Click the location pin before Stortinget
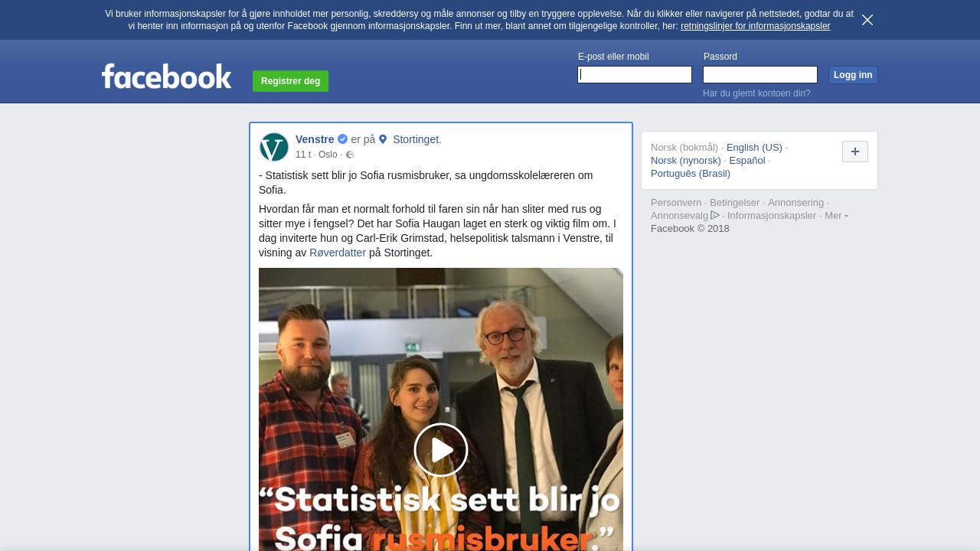 coord(383,139)
